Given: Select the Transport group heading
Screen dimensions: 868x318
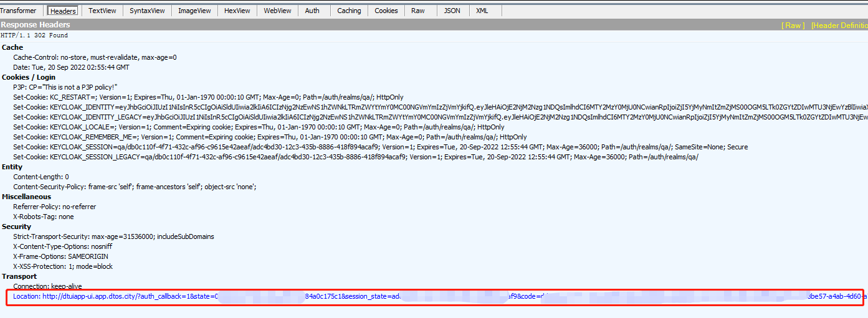Looking at the screenshot, I should 19,276.
